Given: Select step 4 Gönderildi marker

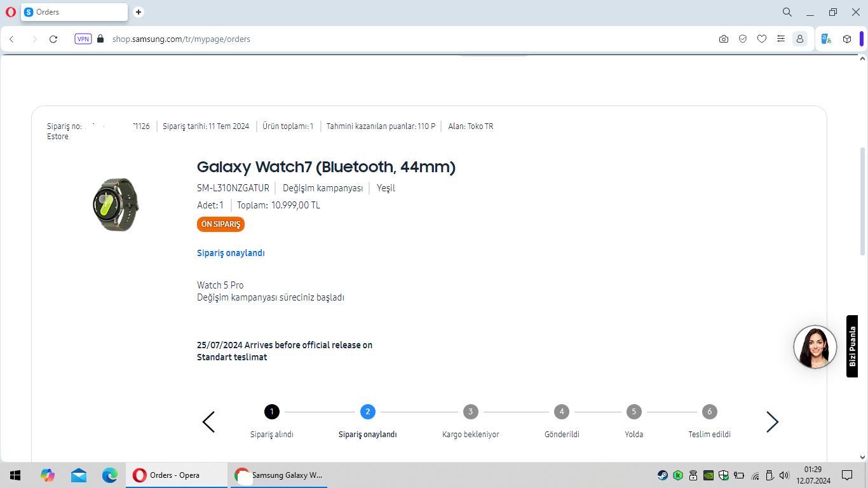Looking at the screenshot, I should (x=562, y=412).
